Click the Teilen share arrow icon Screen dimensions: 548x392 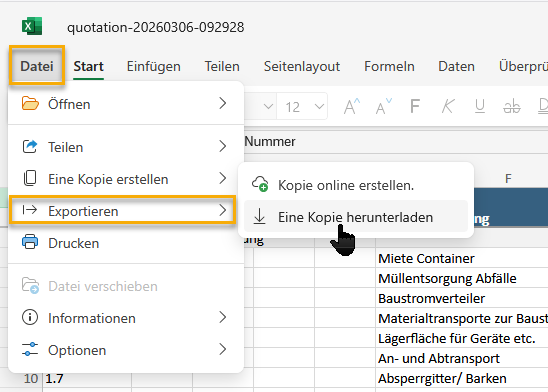30,146
